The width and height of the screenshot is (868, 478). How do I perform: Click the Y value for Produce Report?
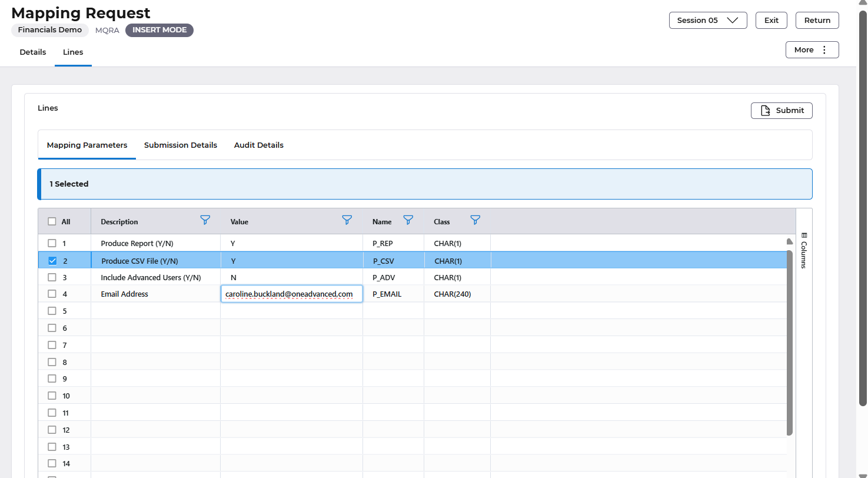tap(292, 243)
